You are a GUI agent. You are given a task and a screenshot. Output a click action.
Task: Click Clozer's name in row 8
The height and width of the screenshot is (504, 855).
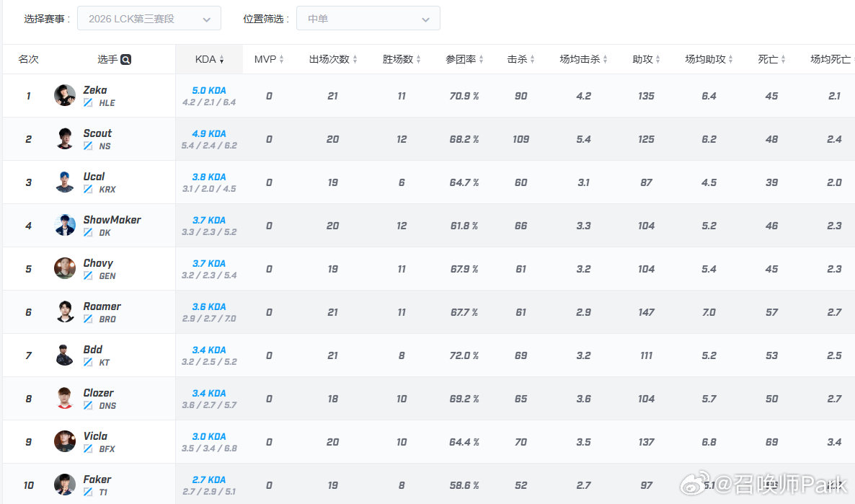tap(98, 393)
